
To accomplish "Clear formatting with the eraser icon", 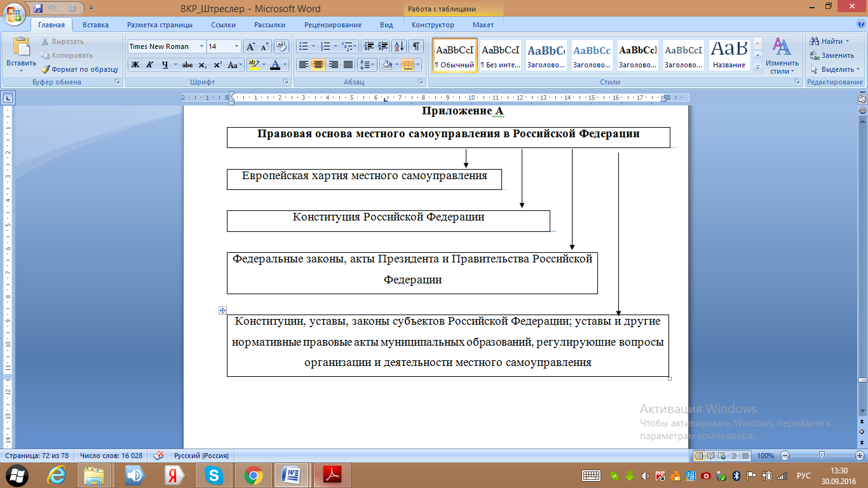I will pos(282,46).
